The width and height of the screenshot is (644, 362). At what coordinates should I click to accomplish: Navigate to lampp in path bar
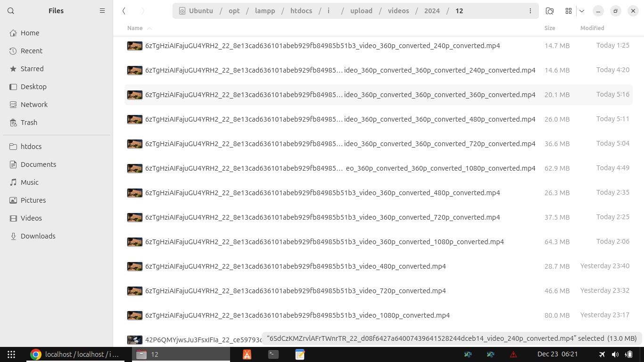pos(265,11)
